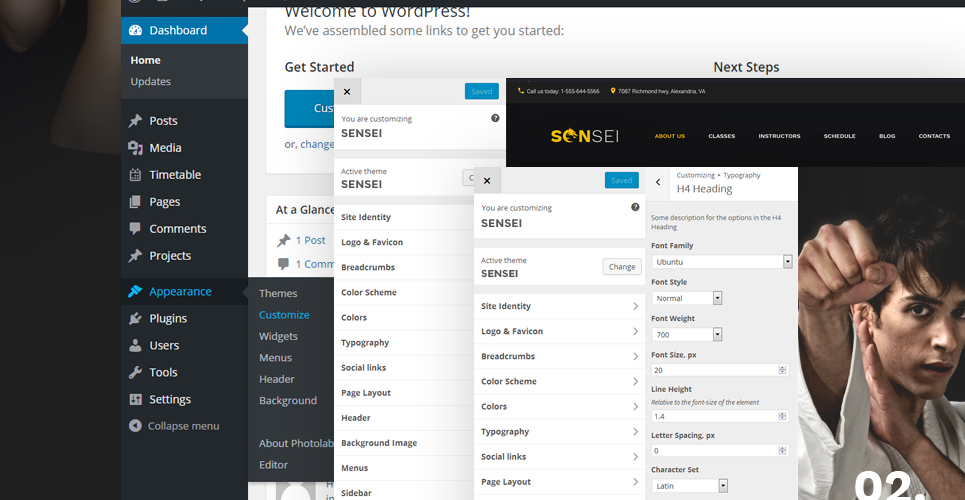Expand Site Identity in front customizer
Image resolution: width=965 pixels, height=500 pixels.
[x=559, y=306]
